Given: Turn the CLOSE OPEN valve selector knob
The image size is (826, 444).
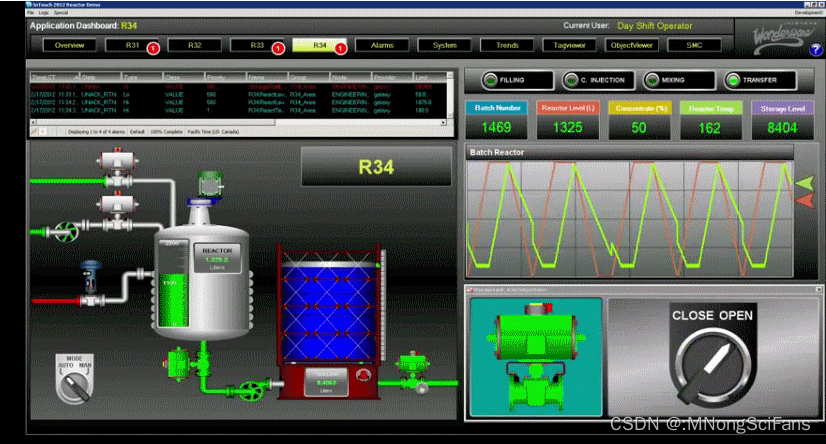Looking at the screenshot, I should [x=713, y=364].
